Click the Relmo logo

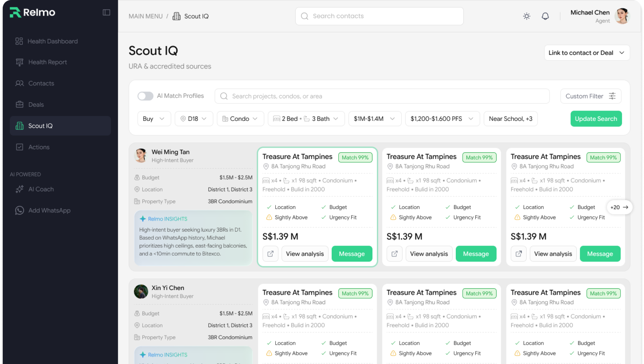pyautogui.click(x=32, y=12)
